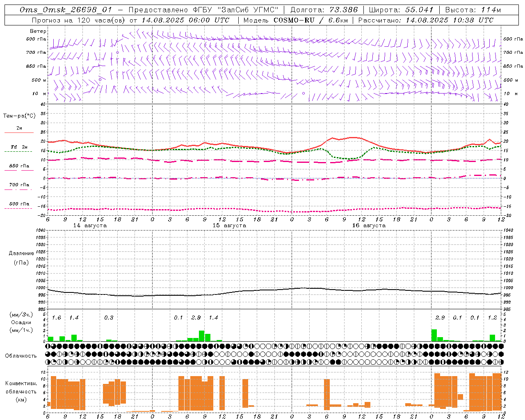Select the '850 гПа' entry in the temperature legend
The height and width of the screenshot is (420, 525).
coord(19,166)
